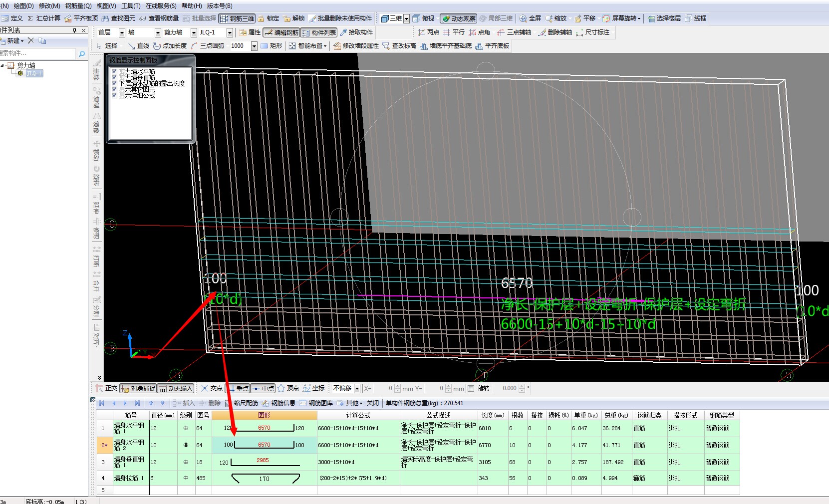Select the 点加长度 tool
Viewport: 829px width, 504px height.
point(170,46)
